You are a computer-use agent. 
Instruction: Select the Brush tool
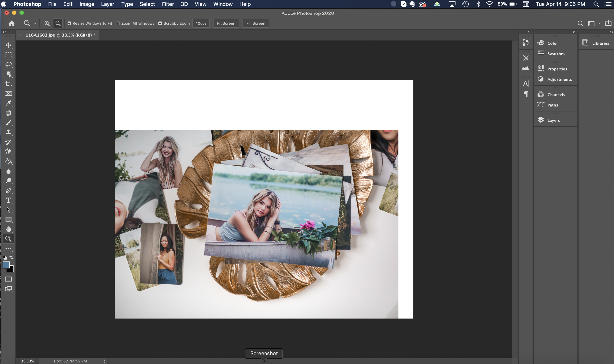(8, 123)
